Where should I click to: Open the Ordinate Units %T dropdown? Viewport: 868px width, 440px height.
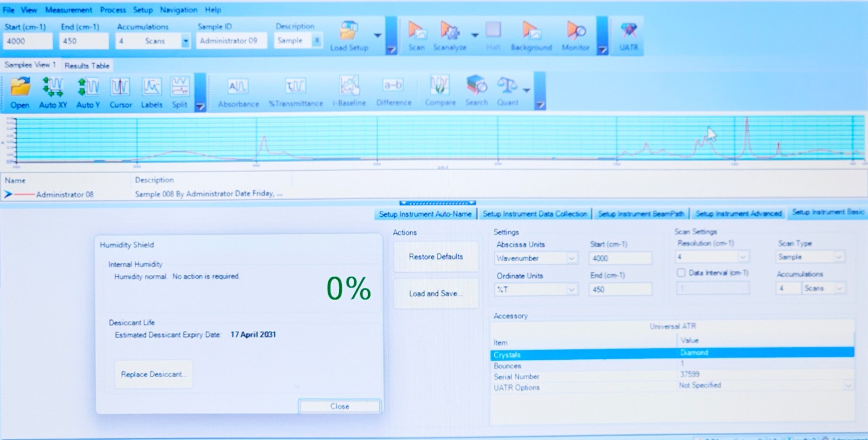coord(571,289)
